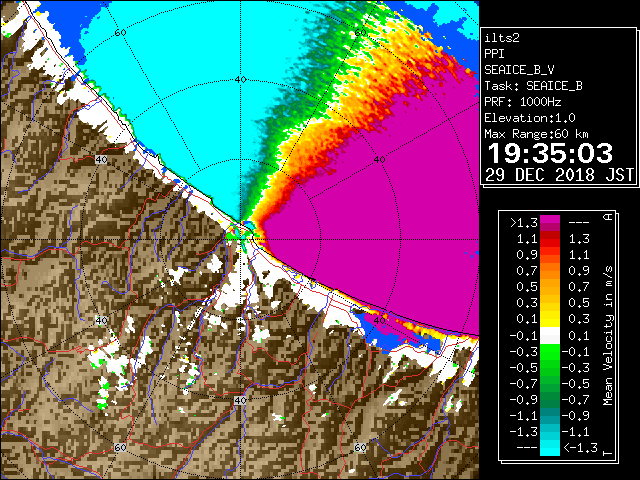Click the 'T' letter at legend bottom corner
The height and width of the screenshot is (480, 640).
click(608, 453)
